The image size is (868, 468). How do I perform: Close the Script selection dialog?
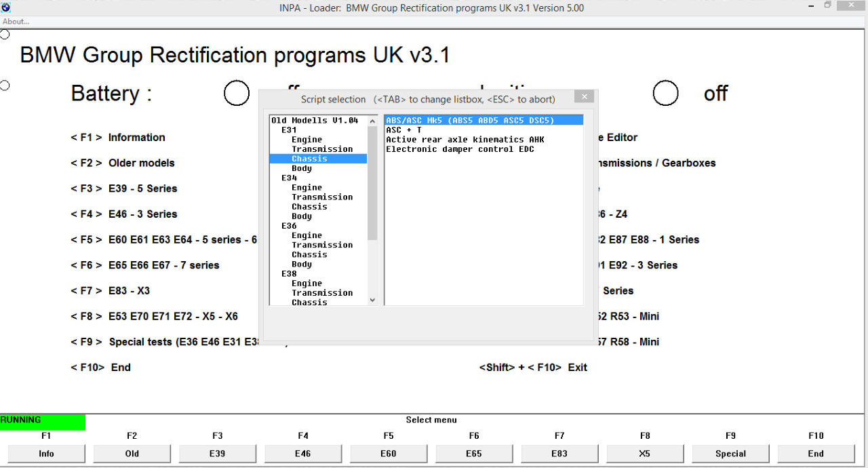tap(584, 97)
